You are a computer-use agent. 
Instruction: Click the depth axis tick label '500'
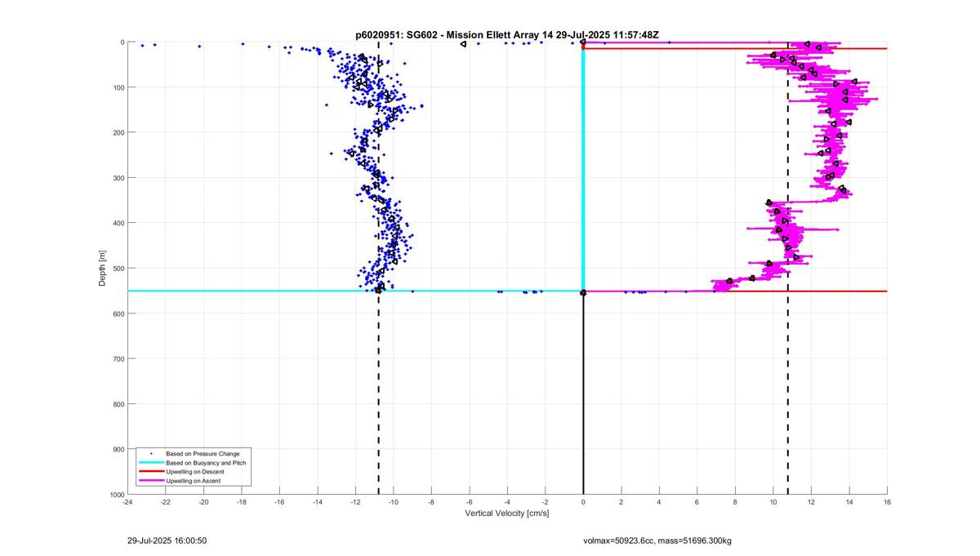(118, 269)
